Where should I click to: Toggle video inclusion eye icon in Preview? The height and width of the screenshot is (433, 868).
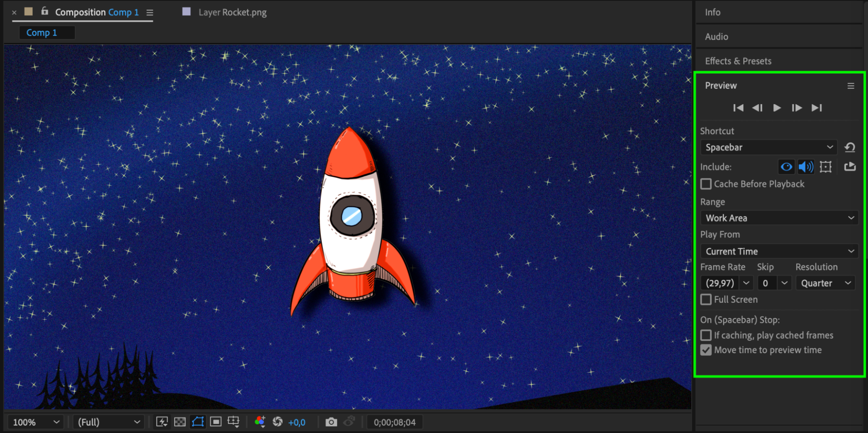click(786, 167)
